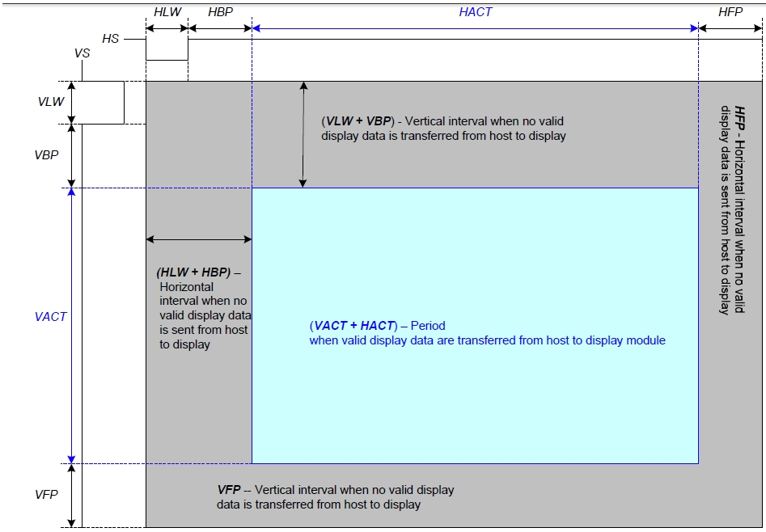Click the VBP label on left side
This screenshot has width=766, height=532.
tap(46, 154)
